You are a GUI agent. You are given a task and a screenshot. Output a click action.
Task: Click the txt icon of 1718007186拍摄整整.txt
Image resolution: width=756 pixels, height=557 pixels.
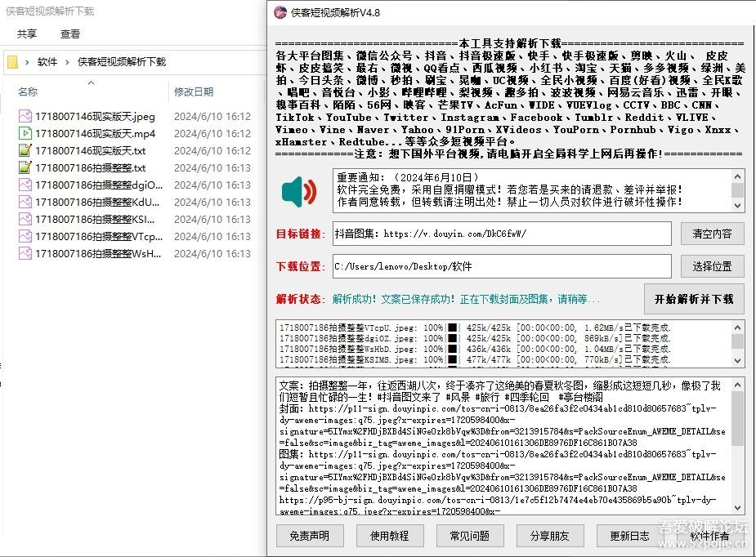(x=25, y=167)
